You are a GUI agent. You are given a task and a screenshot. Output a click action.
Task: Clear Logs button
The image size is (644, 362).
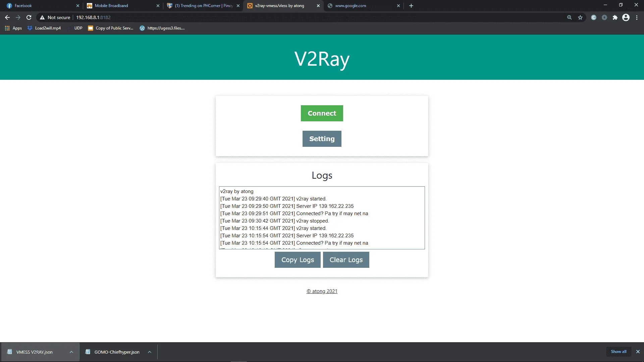tap(346, 260)
